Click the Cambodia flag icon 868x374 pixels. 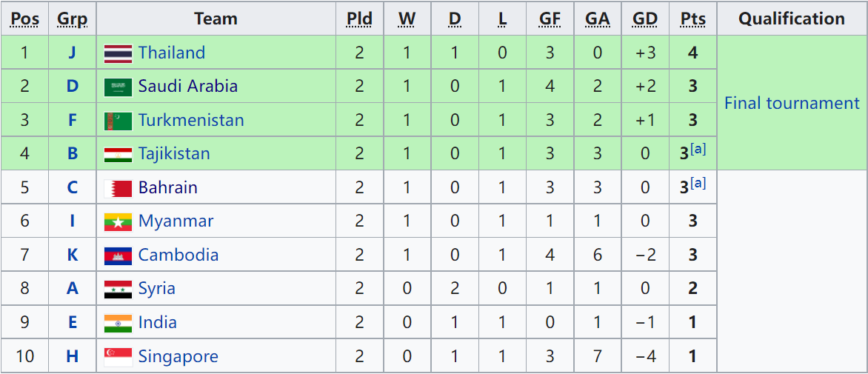[118, 256]
